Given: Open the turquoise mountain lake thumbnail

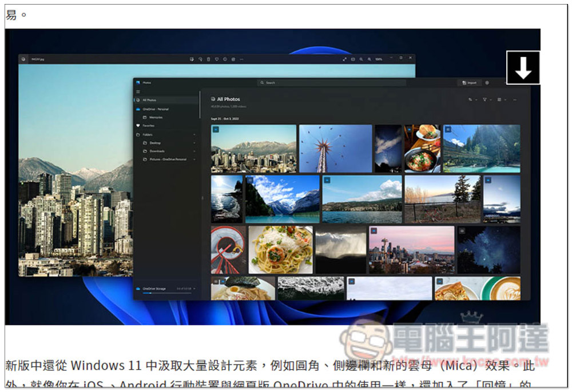Looking at the screenshot, I should 283,199.
